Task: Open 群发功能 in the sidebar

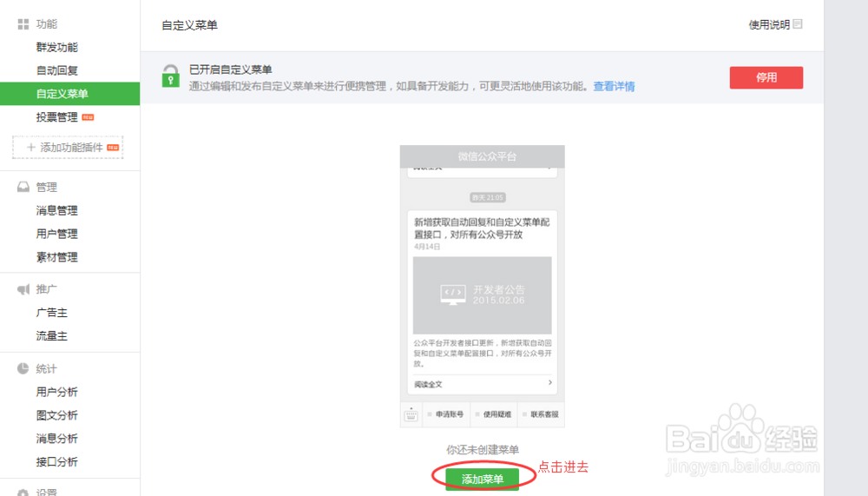Action: [57, 47]
